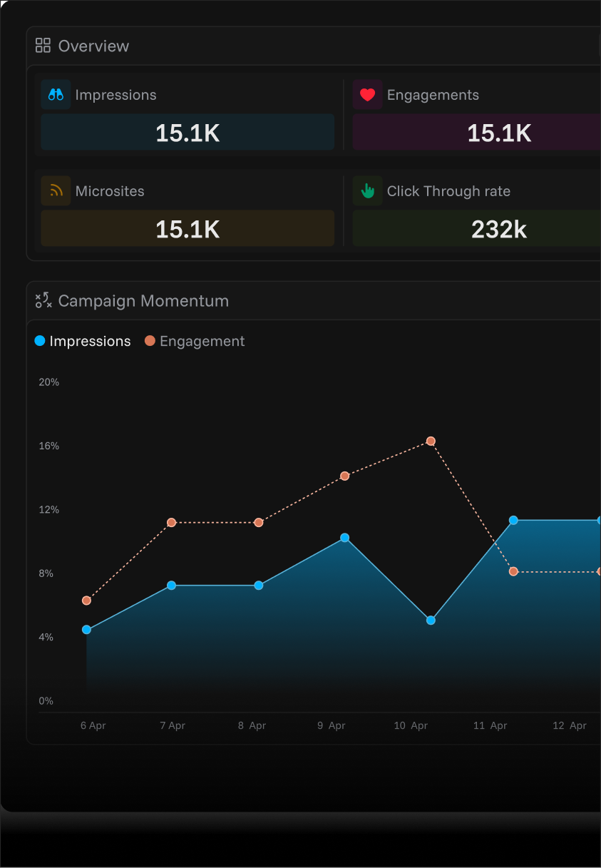Select the Engagement data point on 11 Apr
The image size is (601, 868).
coord(513,571)
